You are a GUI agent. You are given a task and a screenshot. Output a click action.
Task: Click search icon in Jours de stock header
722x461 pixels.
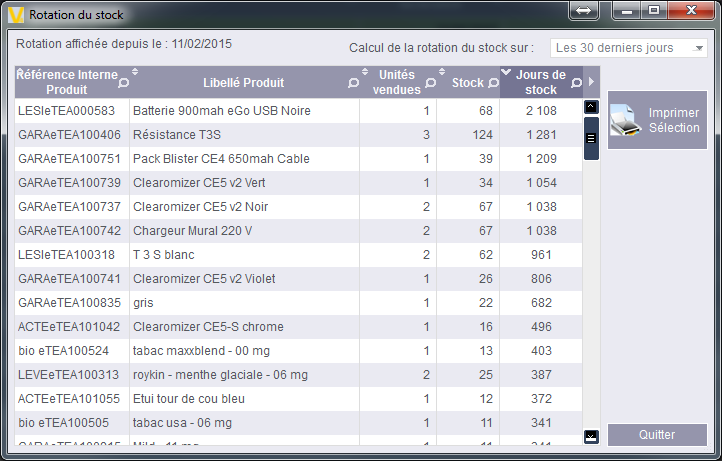576,83
